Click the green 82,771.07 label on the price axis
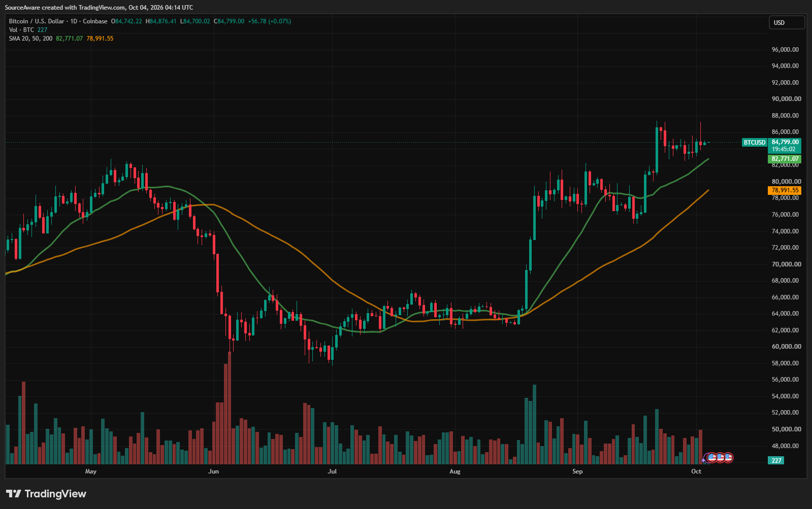The height and width of the screenshot is (509, 812). pos(785,159)
